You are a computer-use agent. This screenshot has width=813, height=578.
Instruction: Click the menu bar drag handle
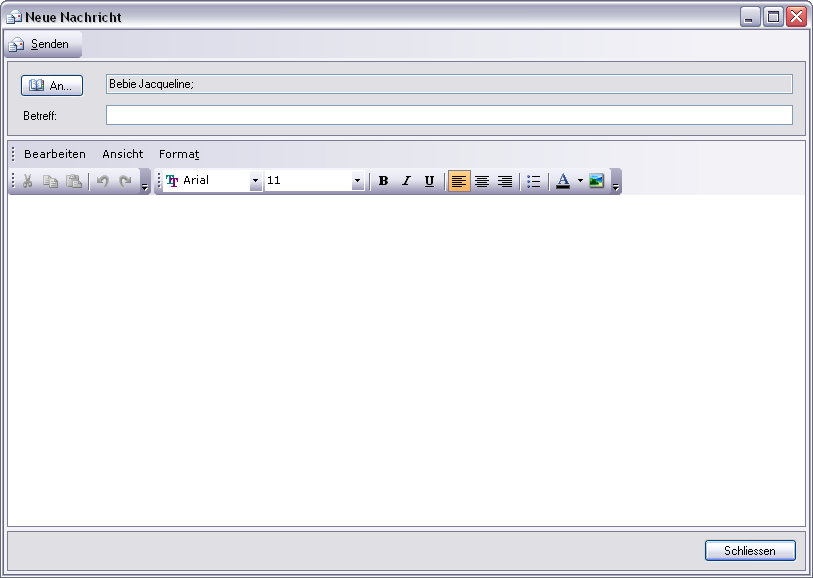tap(13, 154)
